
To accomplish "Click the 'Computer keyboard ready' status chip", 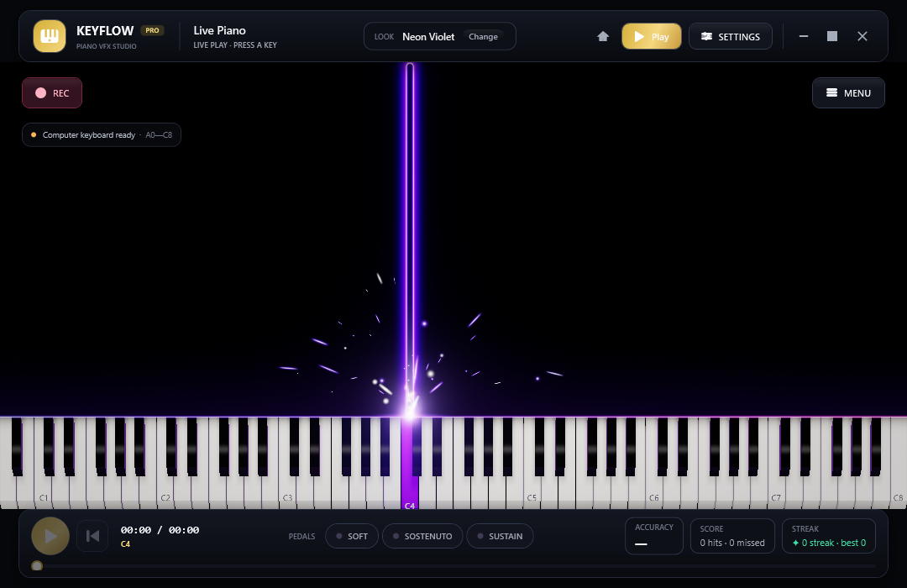I will pyautogui.click(x=102, y=135).
